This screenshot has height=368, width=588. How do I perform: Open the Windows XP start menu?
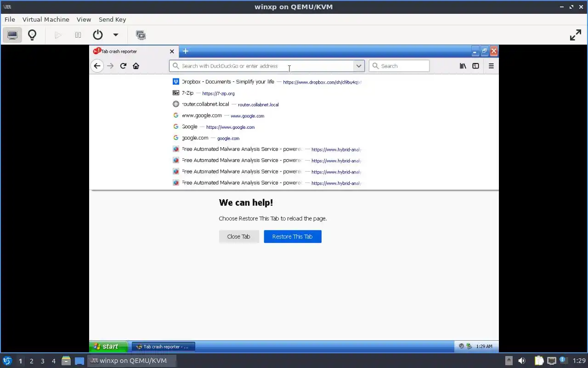(108, 346)
